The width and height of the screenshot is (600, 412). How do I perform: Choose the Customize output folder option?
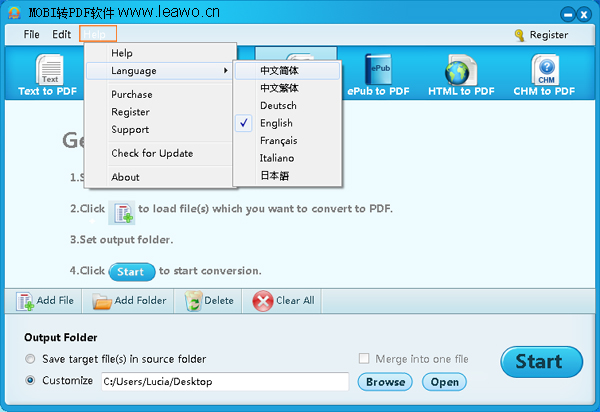(30, 380)
